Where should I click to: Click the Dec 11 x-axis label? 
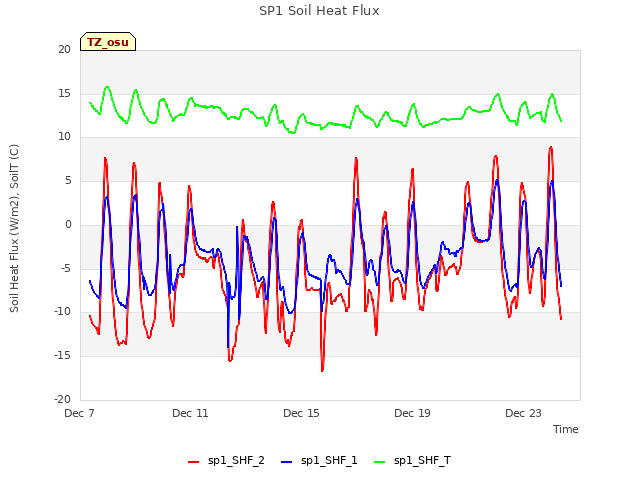pos(190,413)
